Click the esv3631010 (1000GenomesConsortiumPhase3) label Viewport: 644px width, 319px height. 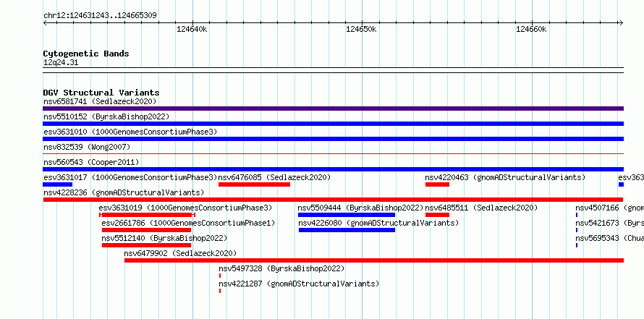[x=130, y=132]
